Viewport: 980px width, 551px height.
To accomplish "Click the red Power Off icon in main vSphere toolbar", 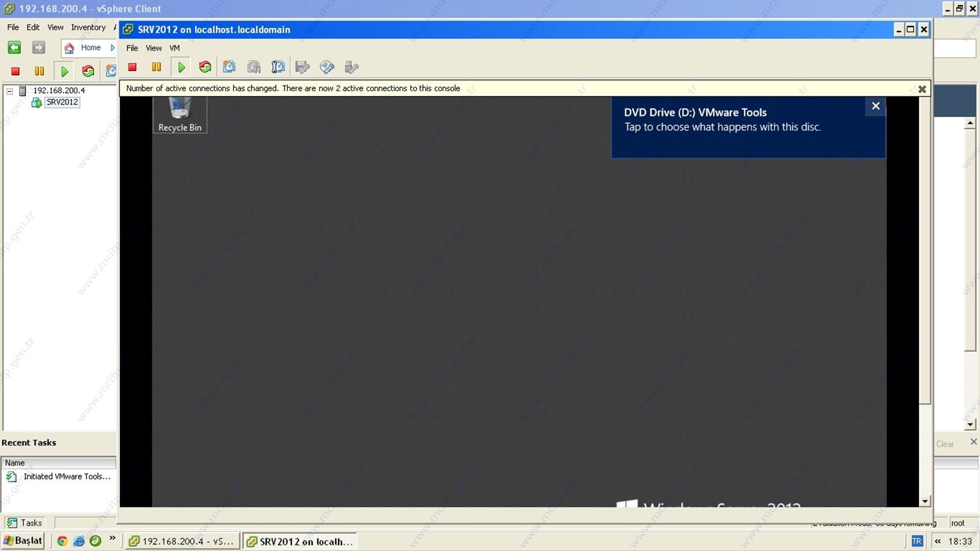I will click(15, 71).
